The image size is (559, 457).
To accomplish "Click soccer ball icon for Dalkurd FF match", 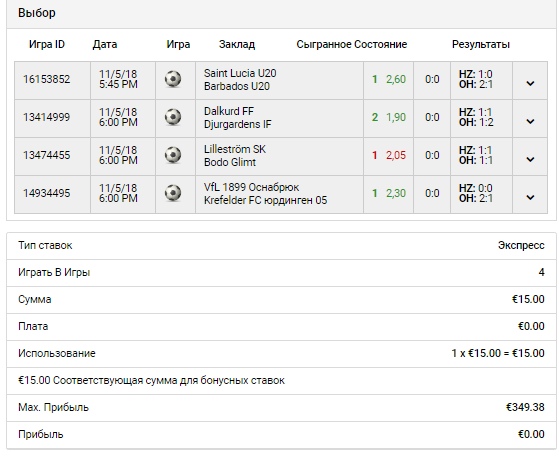I will [173, 117].
